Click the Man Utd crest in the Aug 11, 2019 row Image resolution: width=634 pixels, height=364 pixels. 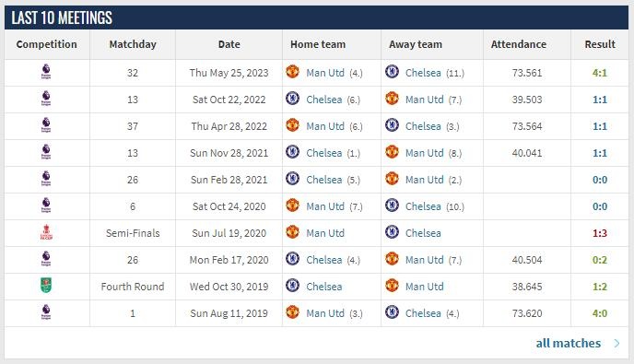coord(292,312)
